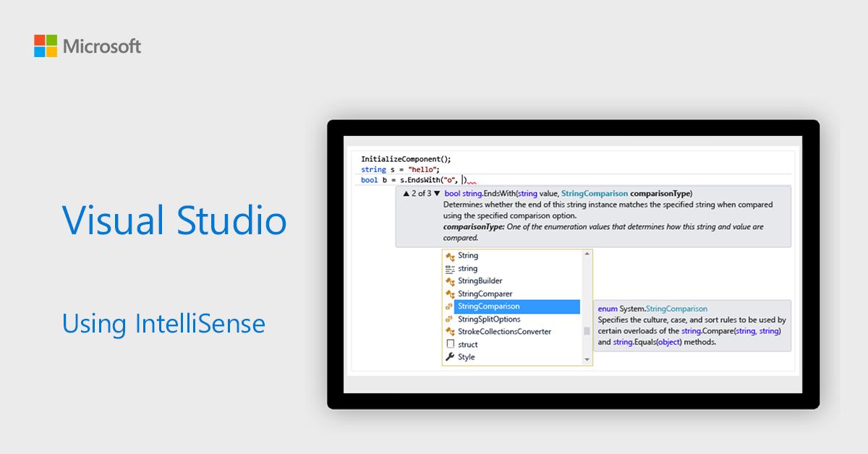The height and width of the screenshot is (454, 868).
Task: Show previous overload with the up triangle
Action: 408,192
